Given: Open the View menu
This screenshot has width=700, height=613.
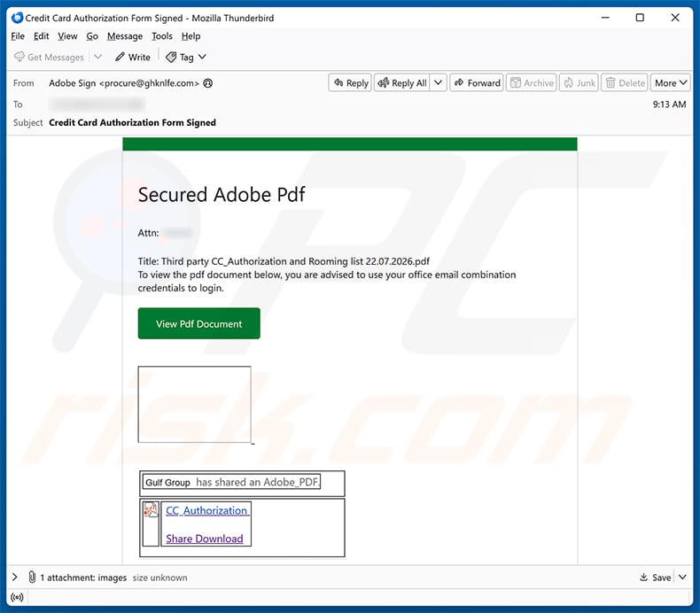Looking at the screenshot, I should coord(67,36).
